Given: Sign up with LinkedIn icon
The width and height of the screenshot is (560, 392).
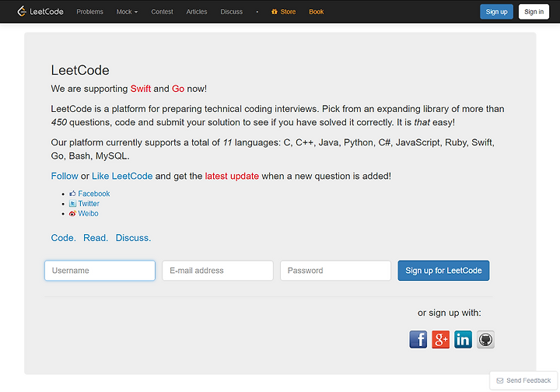Looking at the screenshot, I should [x=463, y=339].
